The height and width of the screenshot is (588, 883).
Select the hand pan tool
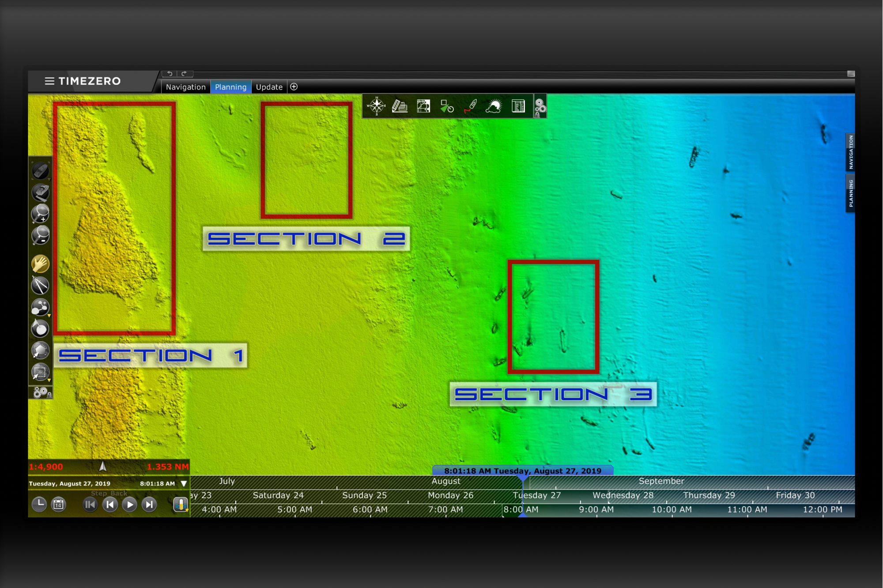click(40, 264)
